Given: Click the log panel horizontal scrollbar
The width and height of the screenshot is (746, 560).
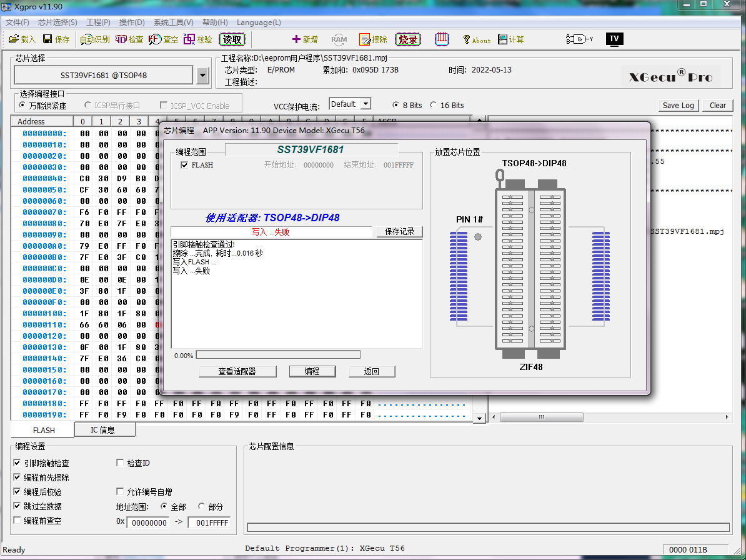Looking at the screenshot, I should [609, 417].
